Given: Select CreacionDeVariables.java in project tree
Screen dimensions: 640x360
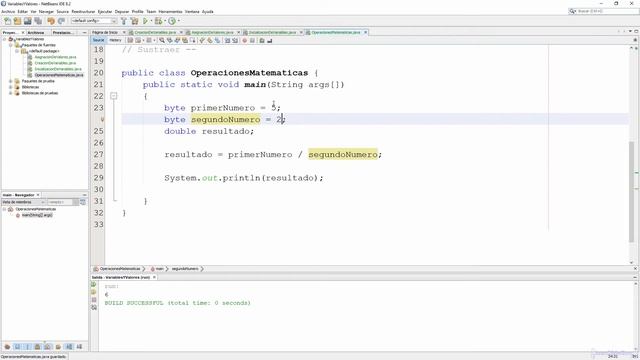Looking at the screenshot, I should [x=55, y=63].
